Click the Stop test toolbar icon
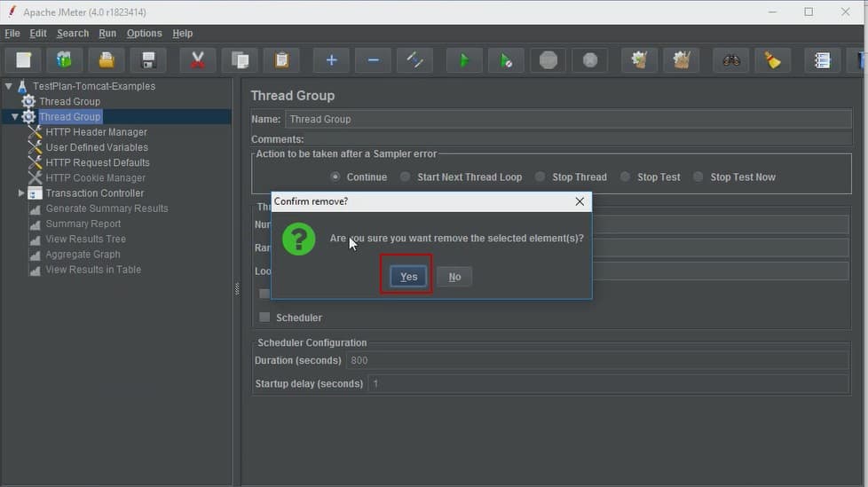 [548, 60]
